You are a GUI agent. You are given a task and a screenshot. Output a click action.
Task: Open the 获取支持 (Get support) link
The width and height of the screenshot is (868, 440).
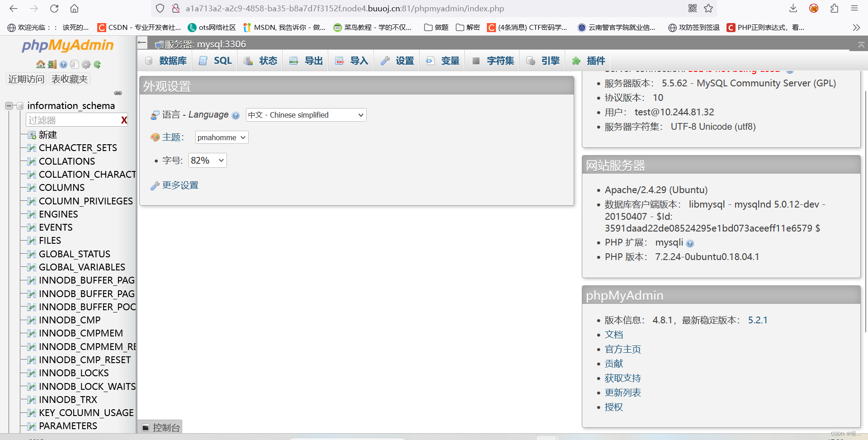coord(623,378)
